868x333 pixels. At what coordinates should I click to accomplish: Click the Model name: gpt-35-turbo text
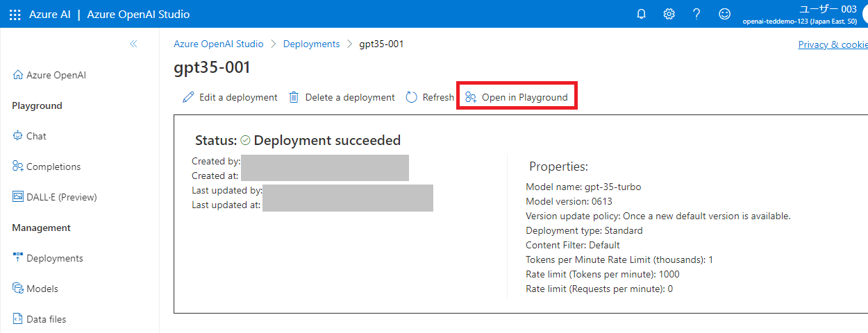583,187
